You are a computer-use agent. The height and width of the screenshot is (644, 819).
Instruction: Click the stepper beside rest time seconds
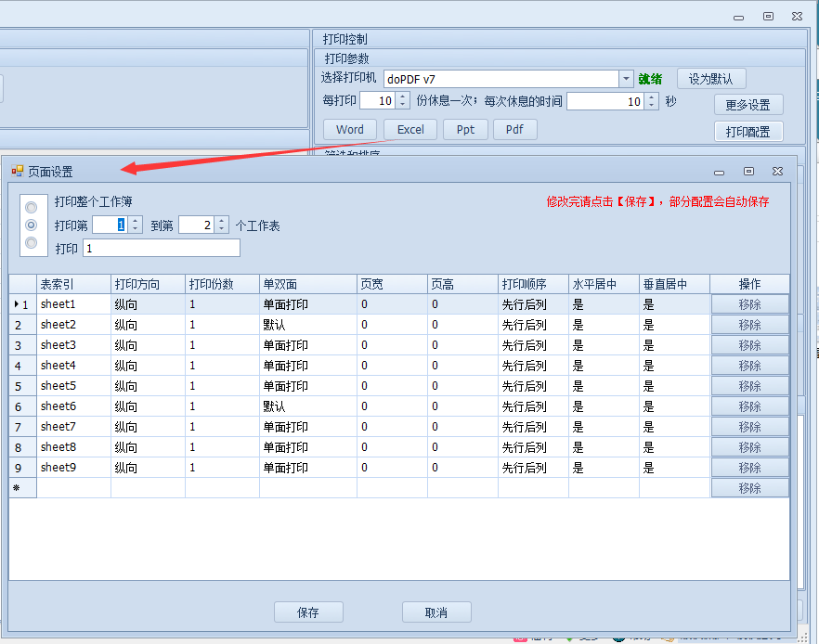tap(651, 101)
